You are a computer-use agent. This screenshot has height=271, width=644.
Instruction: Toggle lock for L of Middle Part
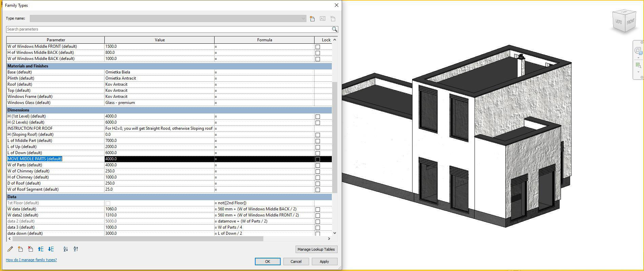(318, 141)
